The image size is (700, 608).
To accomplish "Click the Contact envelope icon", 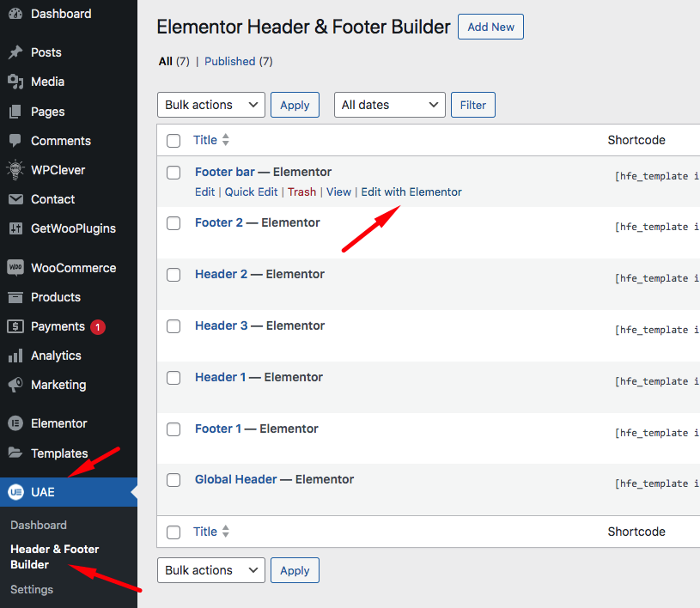I will click(15, 199).
